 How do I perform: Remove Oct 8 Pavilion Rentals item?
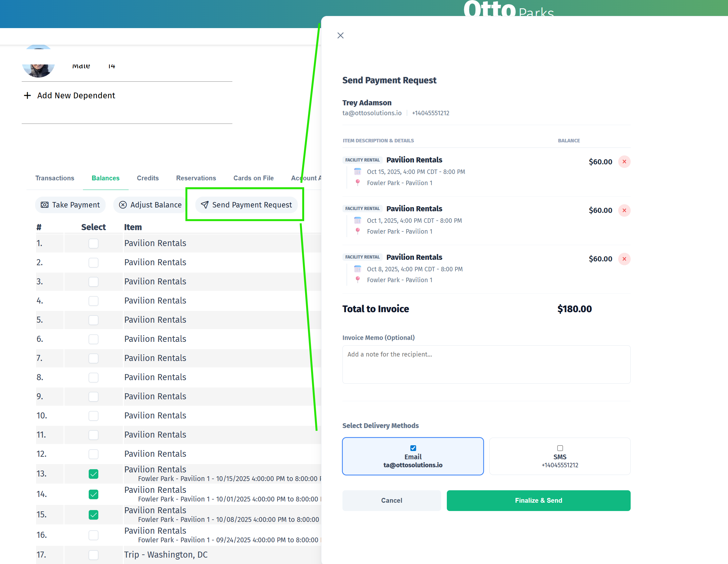pos(624,259)
